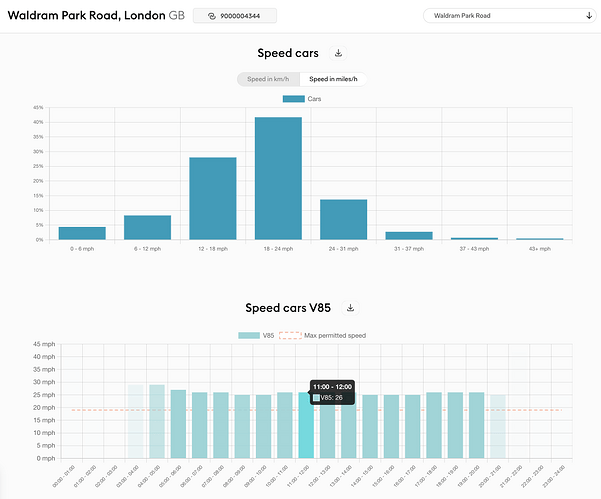Download the Speed cars V85 chart

point(350,308)
